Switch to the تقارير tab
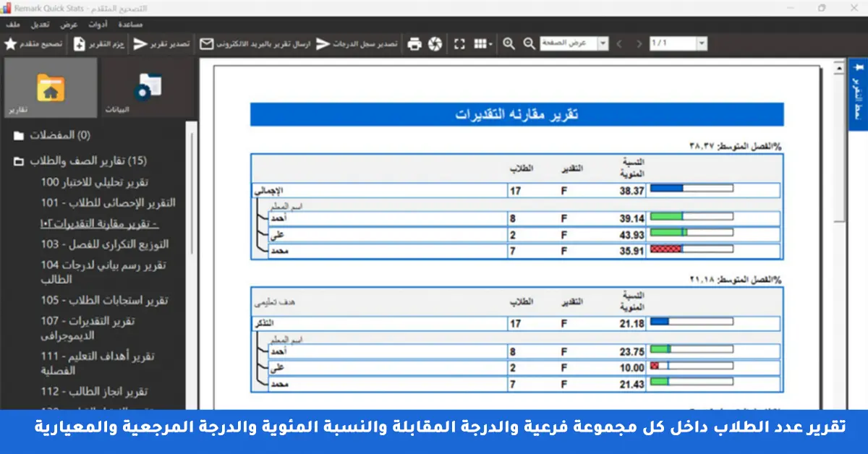 [x=50, y=88]
